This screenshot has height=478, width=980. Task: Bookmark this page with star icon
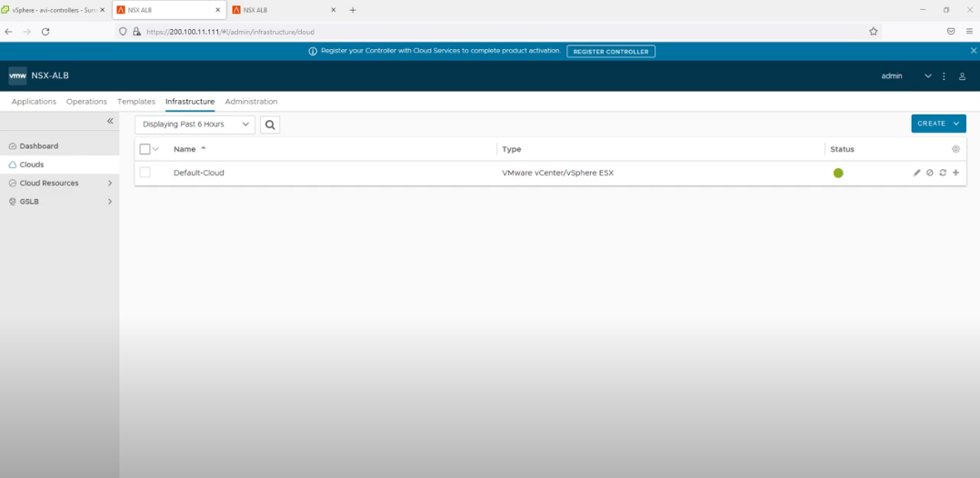[x=874, y=31]
